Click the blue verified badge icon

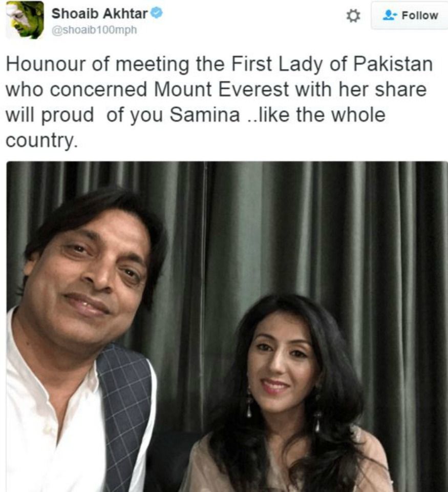157,13
